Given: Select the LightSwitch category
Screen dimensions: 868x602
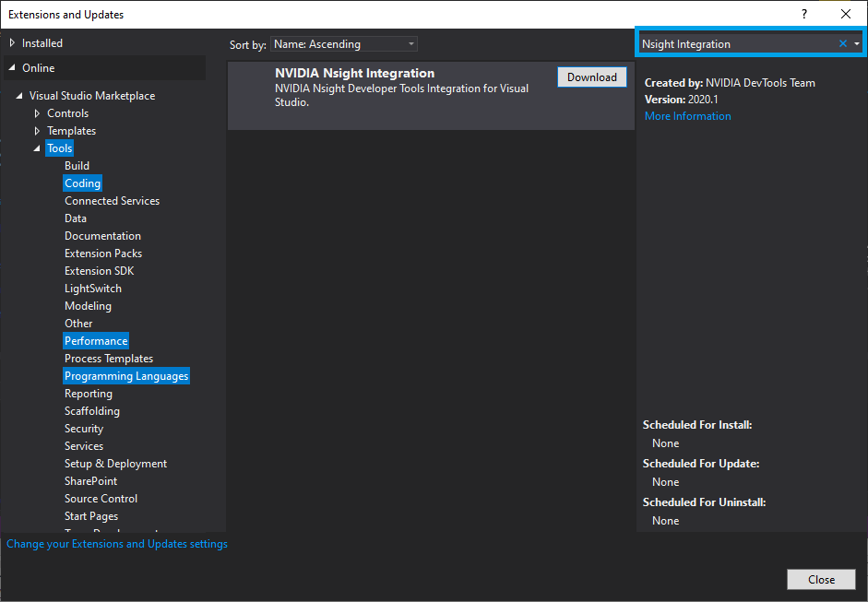Looking at the screenshot, I should (93, 289).
